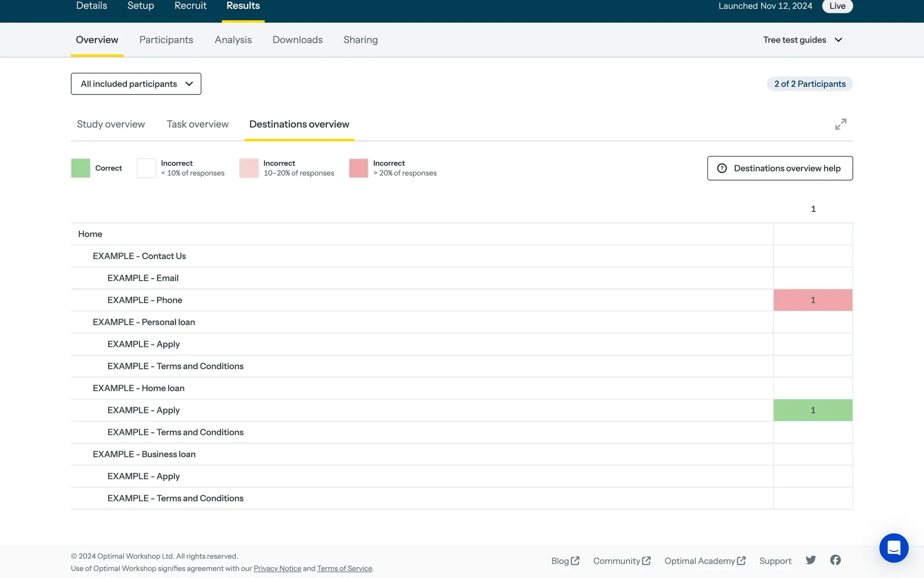Expand the Tree test guides menu
The height and width of the screenshot is (578, 924).
coord(802,40)
